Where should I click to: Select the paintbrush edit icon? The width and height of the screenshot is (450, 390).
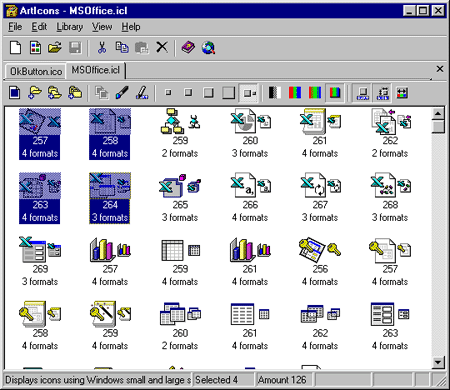(122, 93)
